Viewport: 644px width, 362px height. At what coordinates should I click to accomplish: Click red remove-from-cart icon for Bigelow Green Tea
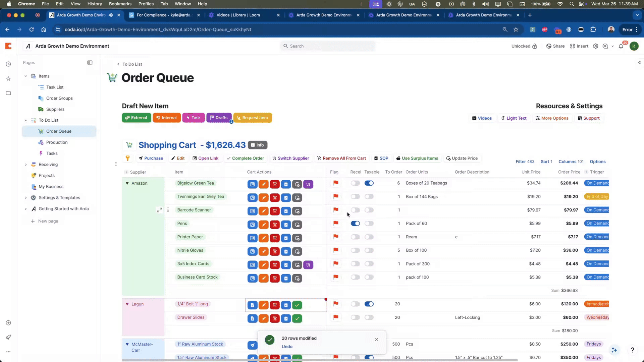[x=275, y=184]
